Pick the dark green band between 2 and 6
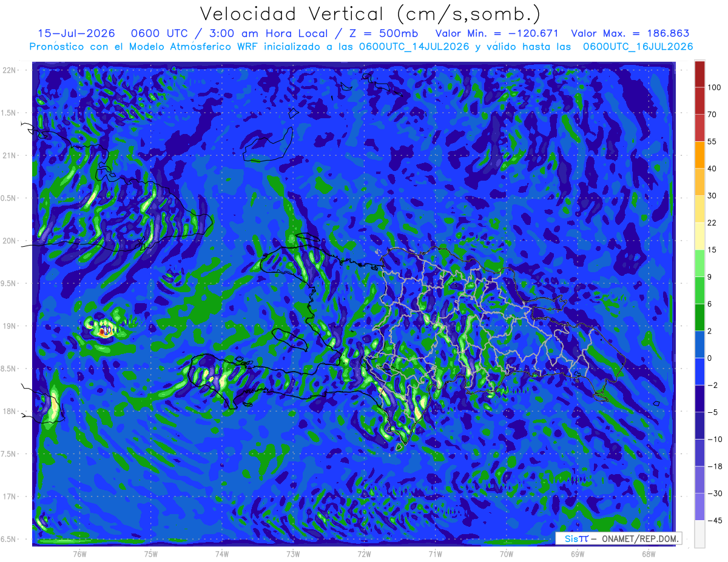 coord(699,317)
